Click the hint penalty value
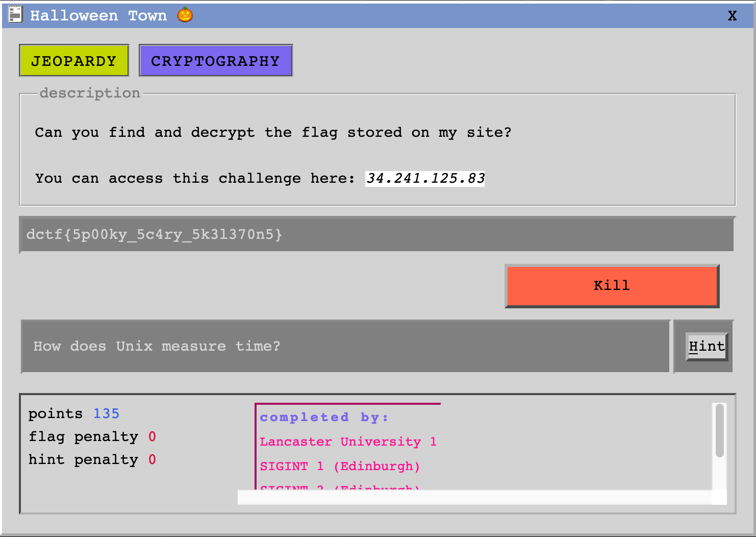 pyautogui.click(x=152, y=459)
